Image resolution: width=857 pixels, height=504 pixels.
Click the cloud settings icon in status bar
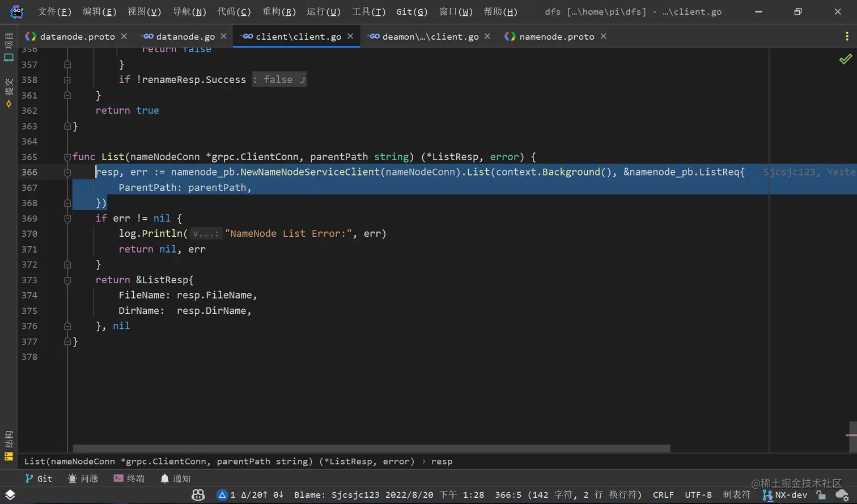[x=842, y=495]
